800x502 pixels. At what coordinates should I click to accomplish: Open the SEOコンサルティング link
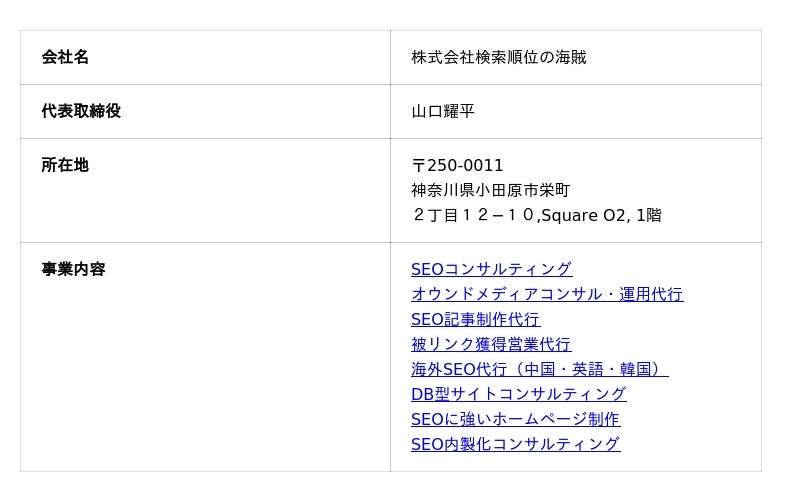pyautogui.click(x=491, y=269)
